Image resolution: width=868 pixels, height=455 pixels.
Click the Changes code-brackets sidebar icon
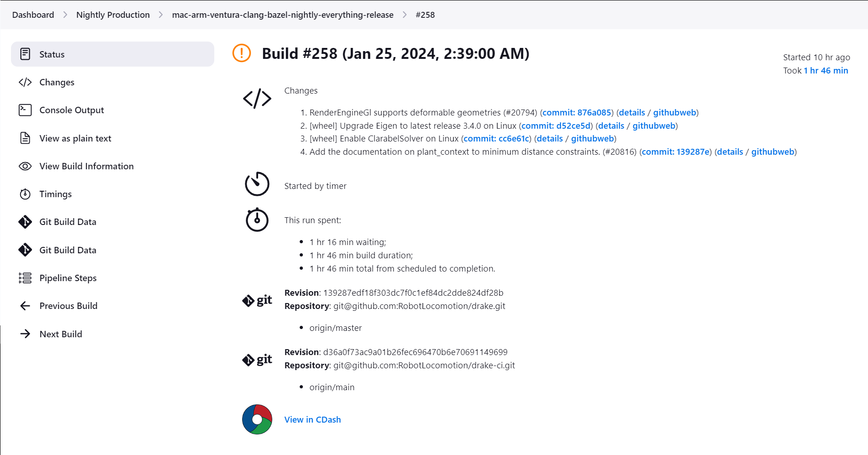point(25,82)
